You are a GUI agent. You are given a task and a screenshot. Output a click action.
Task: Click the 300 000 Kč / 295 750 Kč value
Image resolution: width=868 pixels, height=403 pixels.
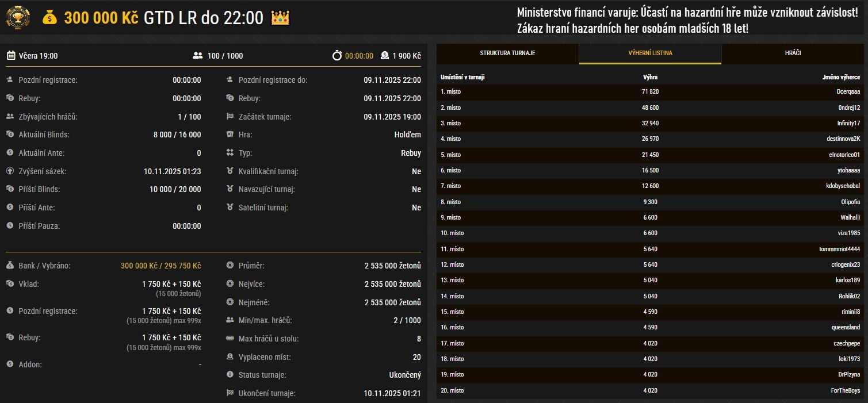pos(160,266)
